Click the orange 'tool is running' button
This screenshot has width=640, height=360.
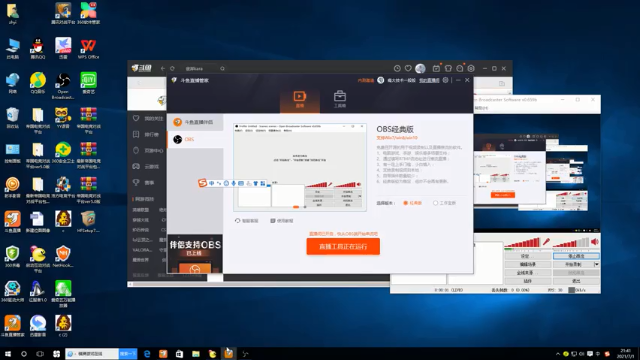pos(343,247)
